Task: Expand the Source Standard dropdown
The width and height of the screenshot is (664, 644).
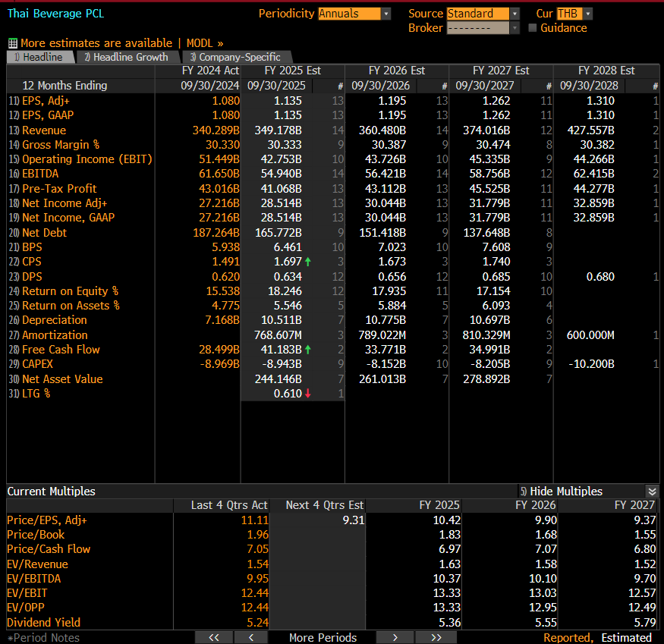Action: [x=515, y=14]
